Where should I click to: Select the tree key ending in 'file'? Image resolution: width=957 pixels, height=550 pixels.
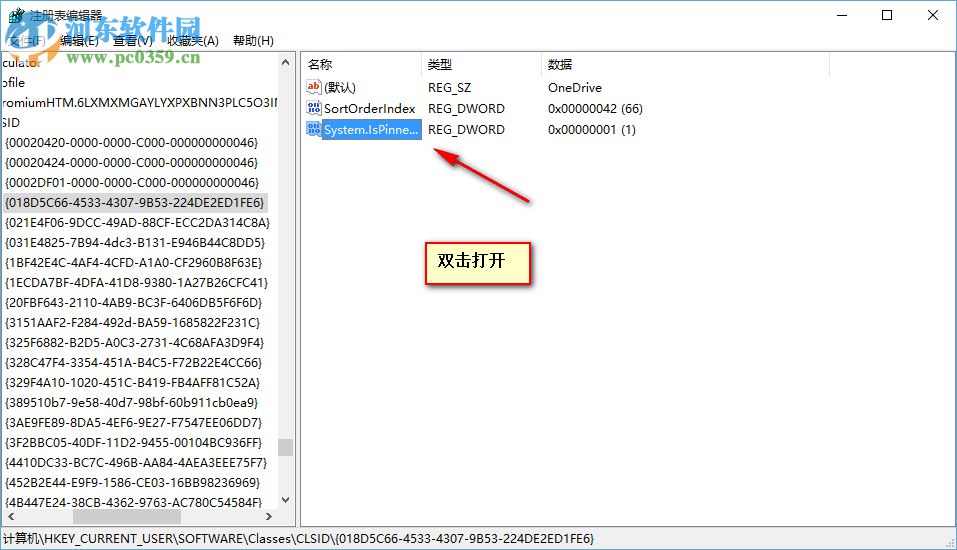13,82
